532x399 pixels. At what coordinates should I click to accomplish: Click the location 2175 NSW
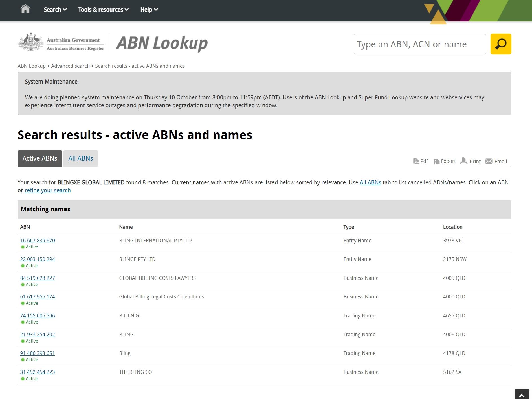(455, 259)
